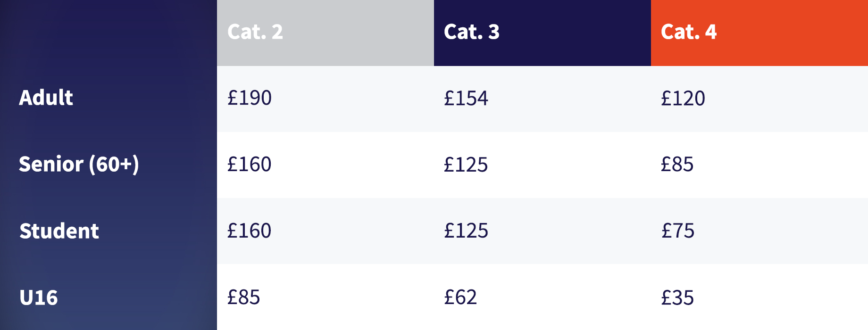Click the orange Cat. 4 header

tap(689, 32)
